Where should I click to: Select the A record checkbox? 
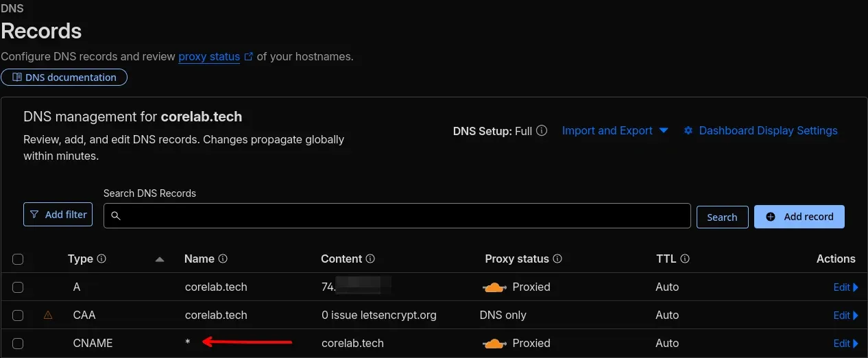pos(18,287)
